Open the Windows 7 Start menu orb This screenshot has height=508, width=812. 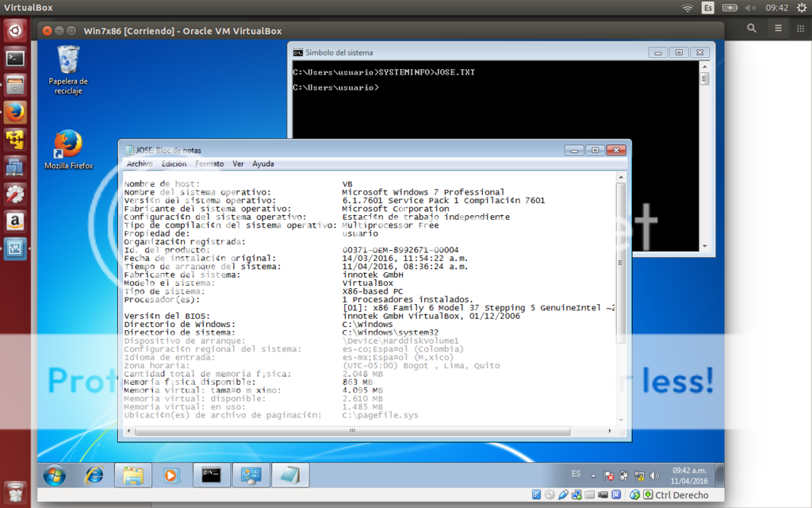click(x=55, y=475)
